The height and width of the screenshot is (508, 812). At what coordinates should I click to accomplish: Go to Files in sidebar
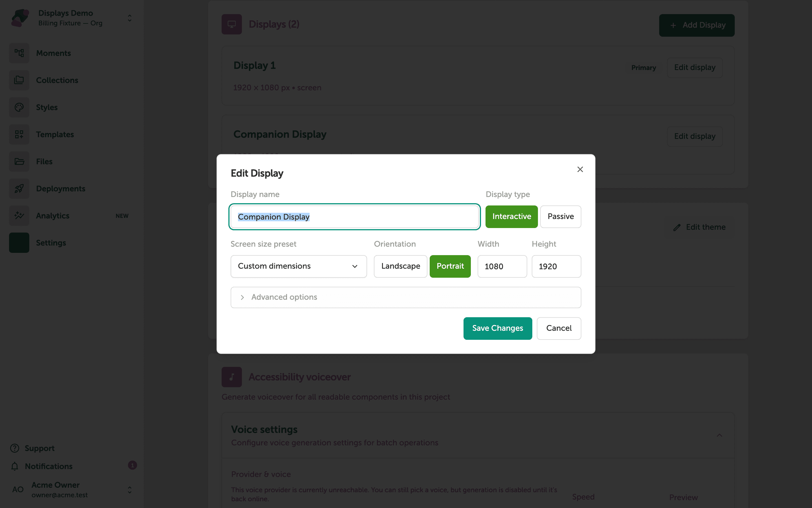coord(44,162)
